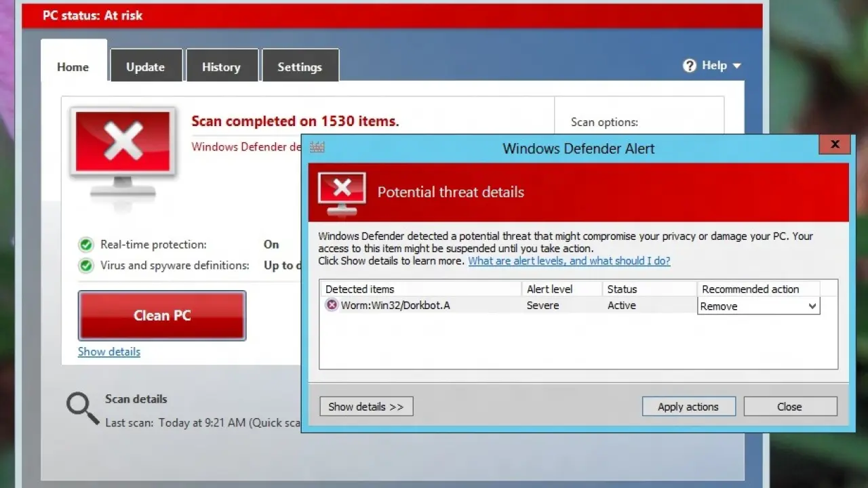Click the alert dialog threat monitor icon
868x488 pixels.
[342, 192]
